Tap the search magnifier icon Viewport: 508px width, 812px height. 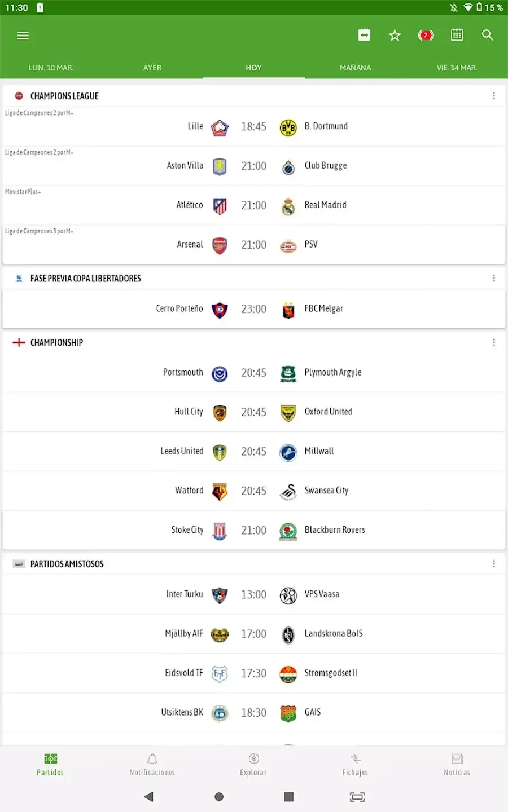(x=488, y=35)
